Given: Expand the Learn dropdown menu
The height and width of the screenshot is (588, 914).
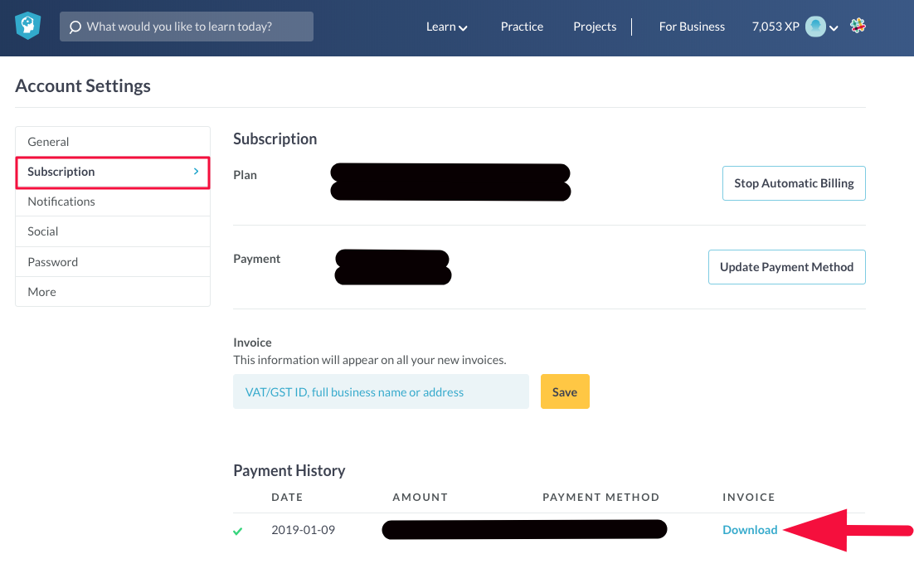Looking at the screenshot, I should pyautogui.click(x=446, y=27).
